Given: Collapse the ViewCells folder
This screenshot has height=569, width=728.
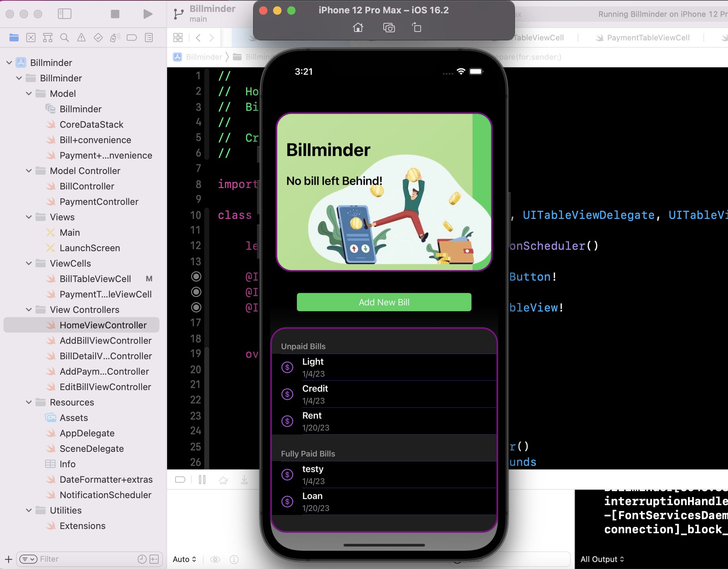Looking at the screenshot, I should click(x=29, y=263).
